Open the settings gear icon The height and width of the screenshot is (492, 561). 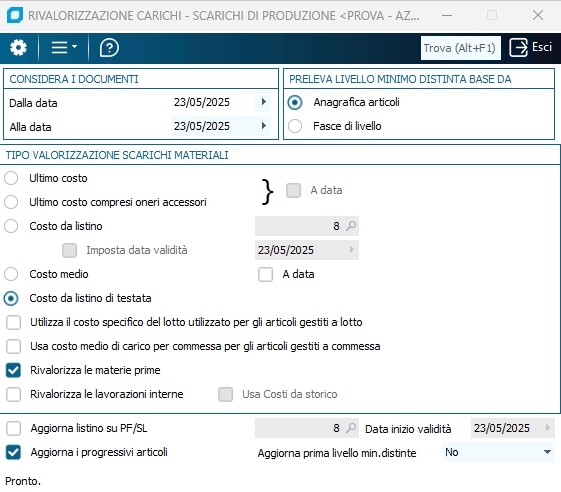pos(18,47)
